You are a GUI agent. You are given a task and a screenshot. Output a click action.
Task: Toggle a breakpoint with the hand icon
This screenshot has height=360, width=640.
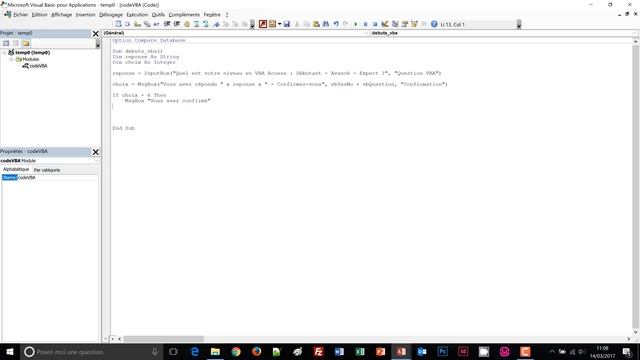187,24
